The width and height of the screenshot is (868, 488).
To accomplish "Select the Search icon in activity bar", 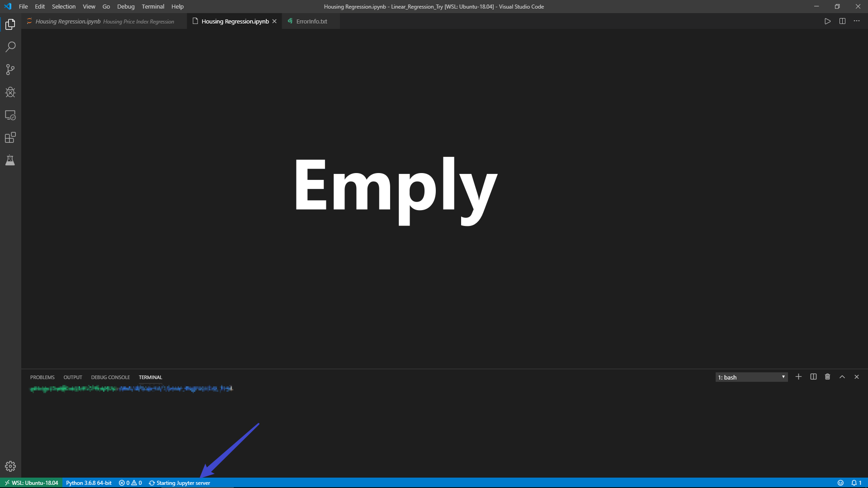I will pos(10,47).
